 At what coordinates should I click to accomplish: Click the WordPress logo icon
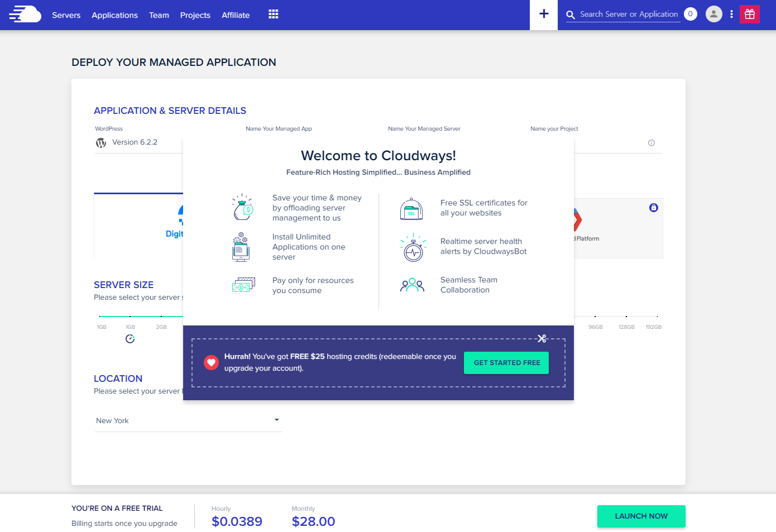[101, 143]
